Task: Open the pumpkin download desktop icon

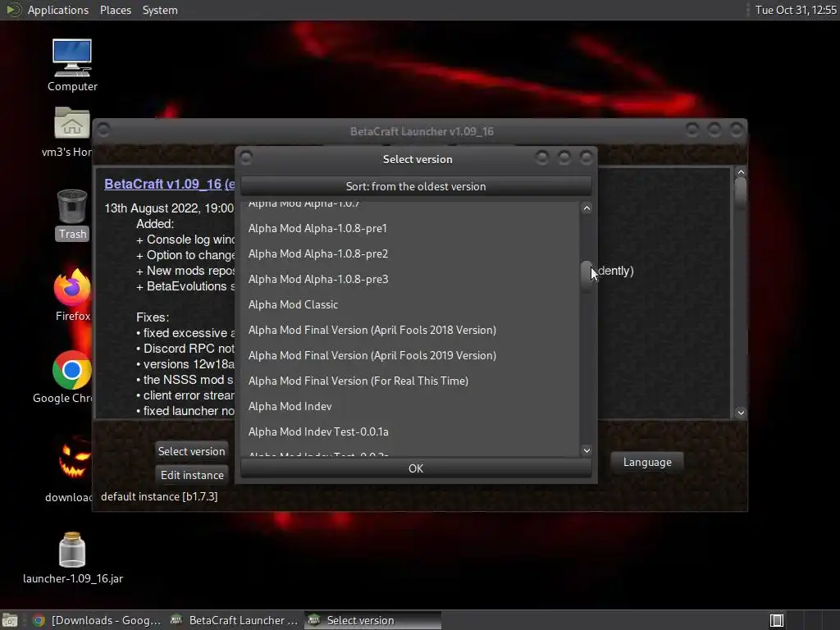Action: 74,459
